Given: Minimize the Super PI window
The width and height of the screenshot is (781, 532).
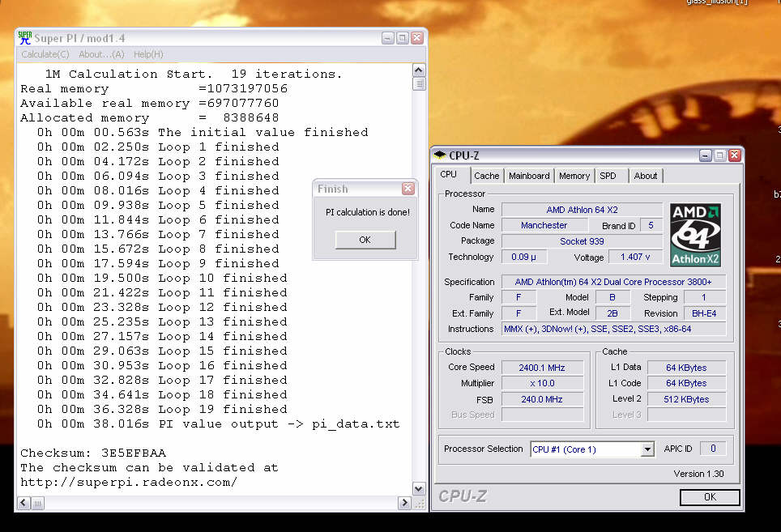Looking at the screenshot, I should point(388,38).
